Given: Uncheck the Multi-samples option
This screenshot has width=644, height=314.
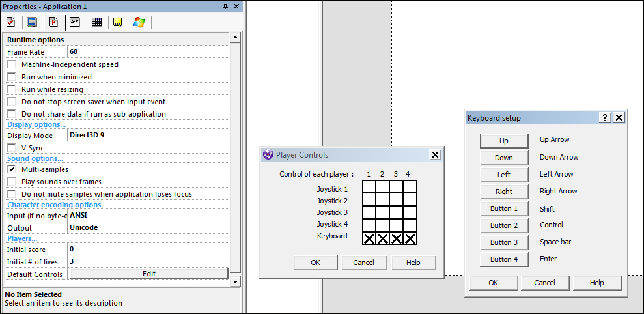Looking at the screenshot, I should 12,169.
